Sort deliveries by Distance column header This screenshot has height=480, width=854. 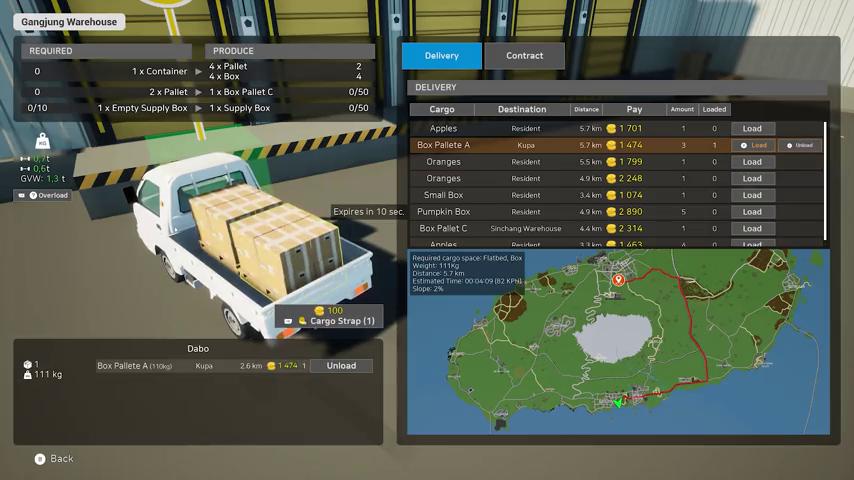click(586, 109)
